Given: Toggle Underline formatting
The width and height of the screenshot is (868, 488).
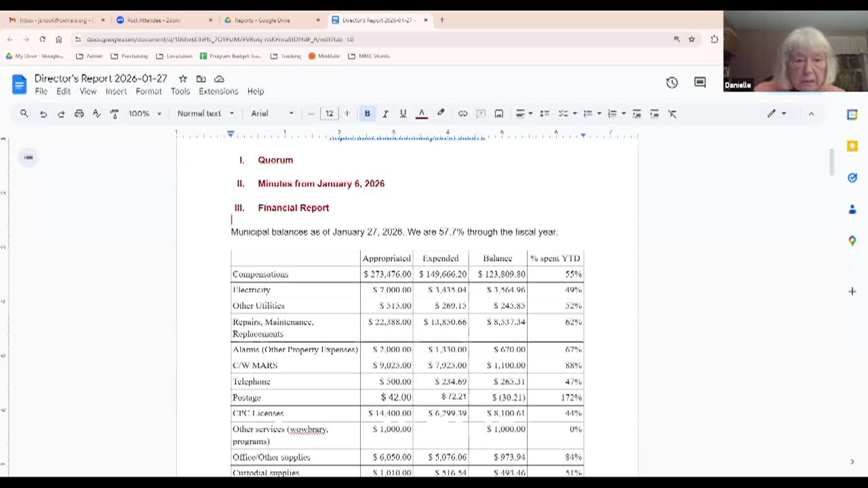Looking at the screenshot, I should click(x=403, y=114).
